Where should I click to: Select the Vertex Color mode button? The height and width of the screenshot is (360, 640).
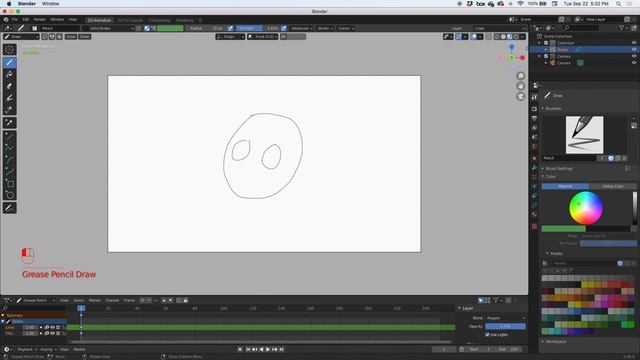[613, 187]
